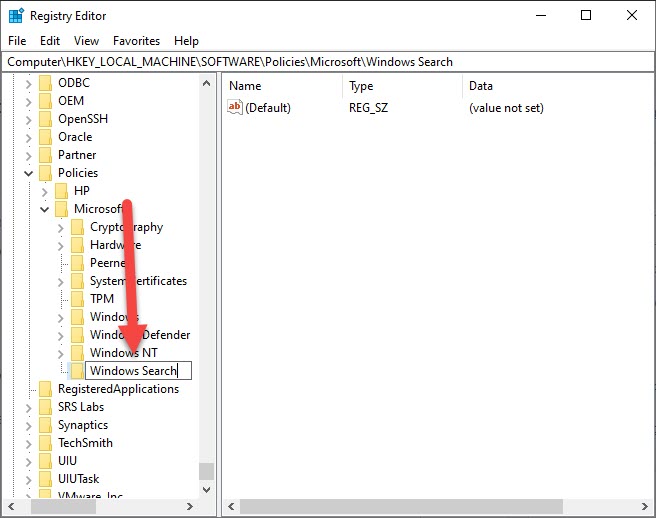The height and width of the screenshot is (518, 656).
Task: Select the (Default) string value icon
Action: tap(236, 107)
